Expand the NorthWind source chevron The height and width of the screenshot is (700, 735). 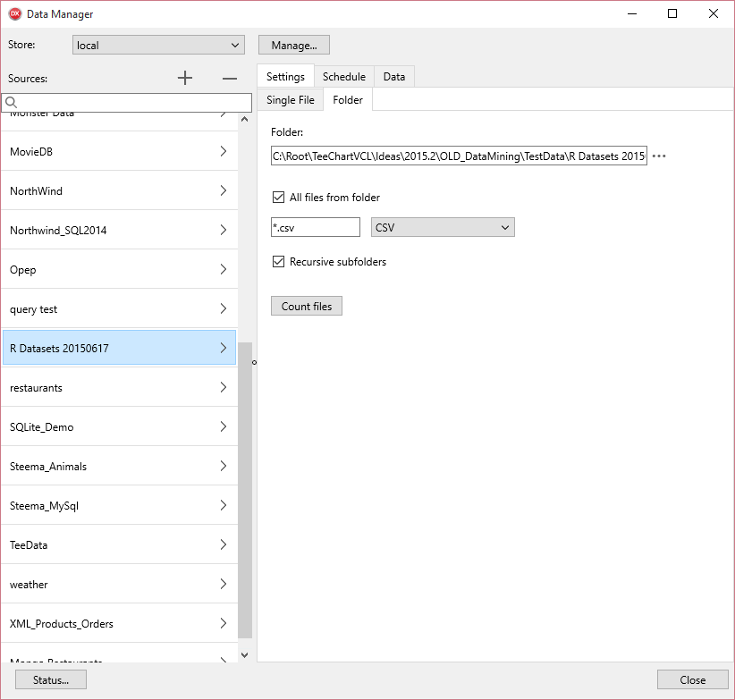(x=224, y=190)
